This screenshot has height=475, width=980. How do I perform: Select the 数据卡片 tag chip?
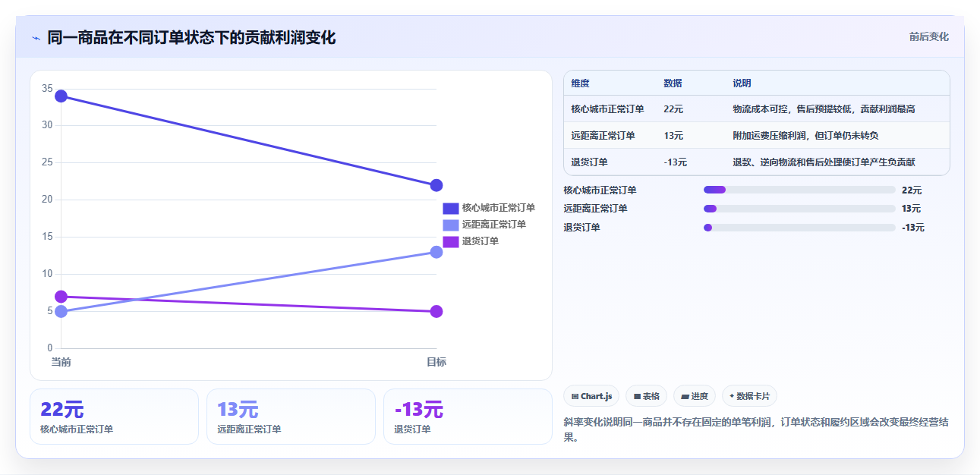[749, 396]
